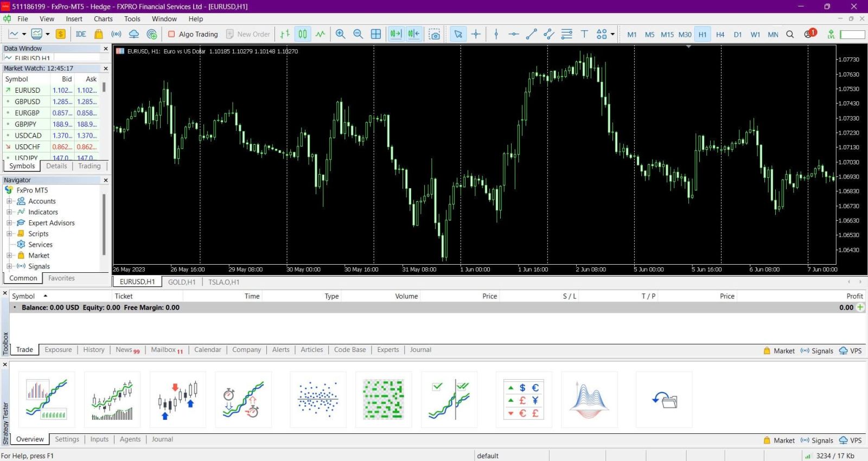Image resolution: width=868 pixels, height=461 pixels.
Task: Take a chart screenshot with camera icon
Action: (435, 34)
